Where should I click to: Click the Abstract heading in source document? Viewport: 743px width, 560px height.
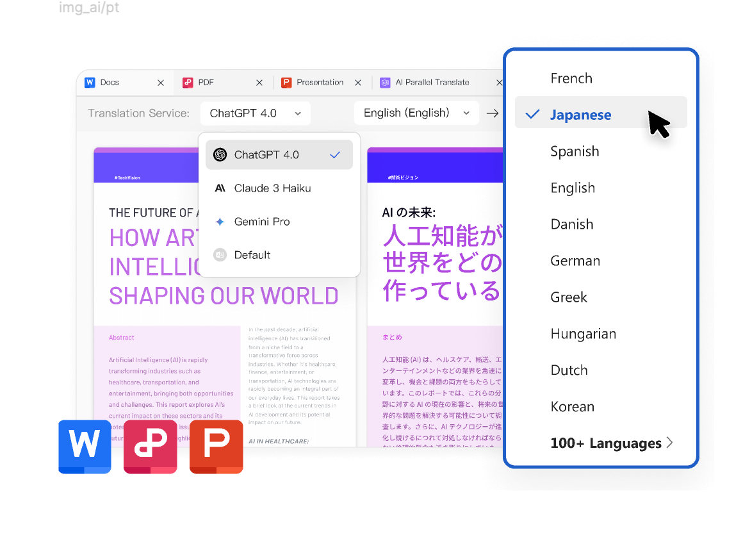[x=121, y=338]
